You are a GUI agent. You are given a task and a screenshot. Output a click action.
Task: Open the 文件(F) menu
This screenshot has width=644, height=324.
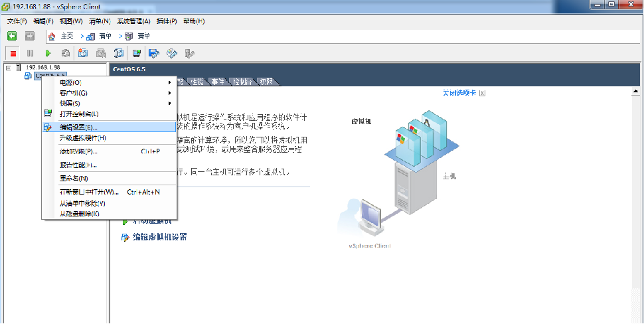(17, 21)
